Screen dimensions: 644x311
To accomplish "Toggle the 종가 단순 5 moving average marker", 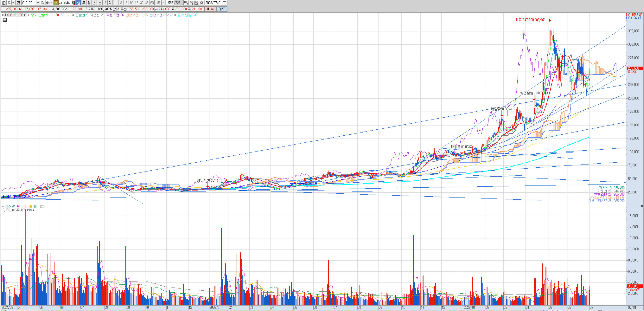I will click(29, 15).
